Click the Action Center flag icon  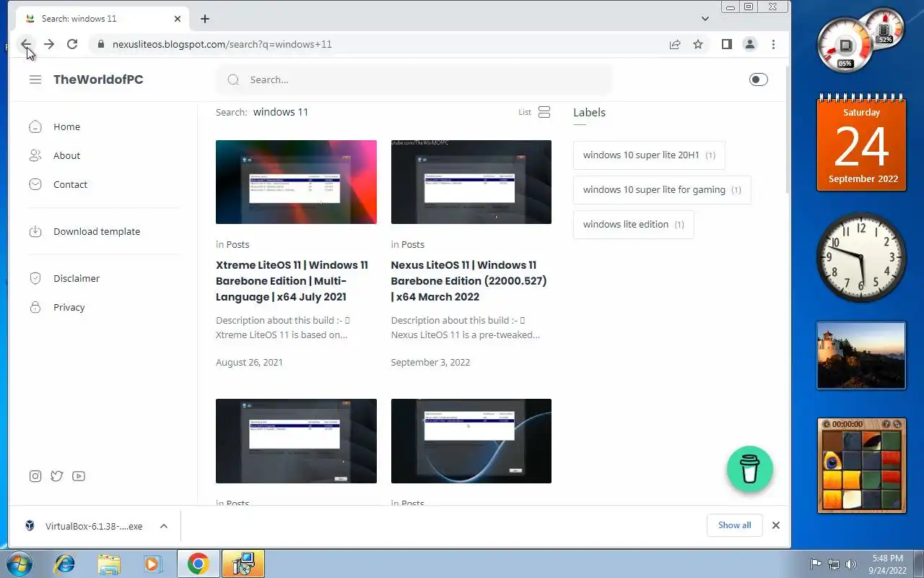(816, 564)
